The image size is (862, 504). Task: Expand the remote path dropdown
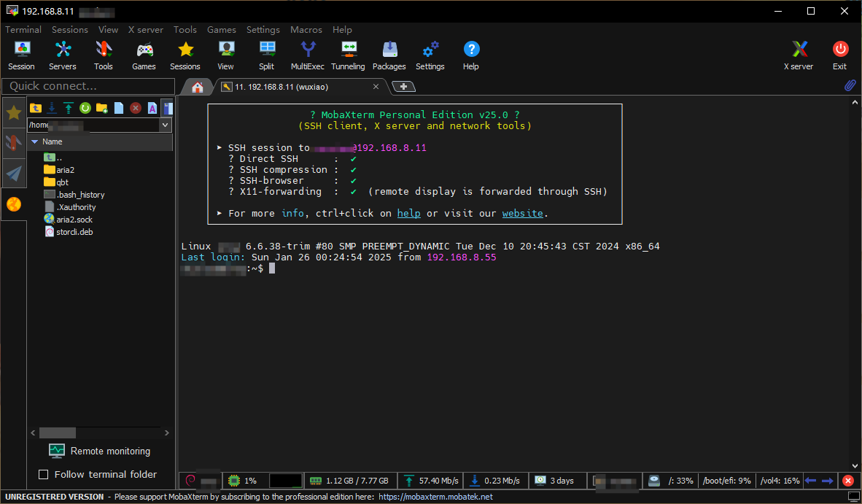[x=165, y=125]
